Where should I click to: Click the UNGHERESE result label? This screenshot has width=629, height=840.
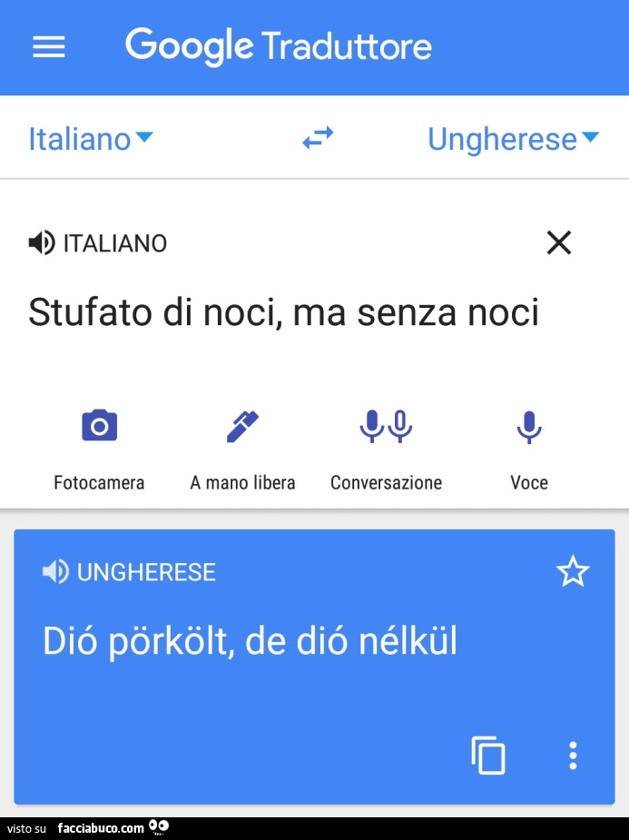point(146,572)
